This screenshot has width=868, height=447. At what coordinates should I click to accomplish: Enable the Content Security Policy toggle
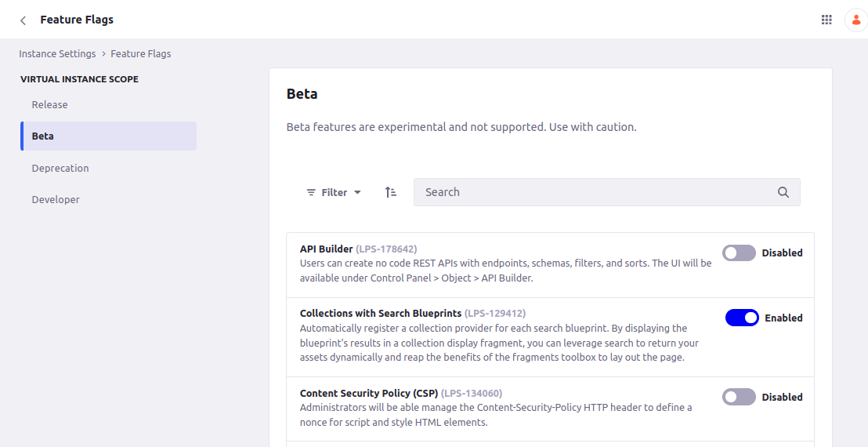[739, 397]
